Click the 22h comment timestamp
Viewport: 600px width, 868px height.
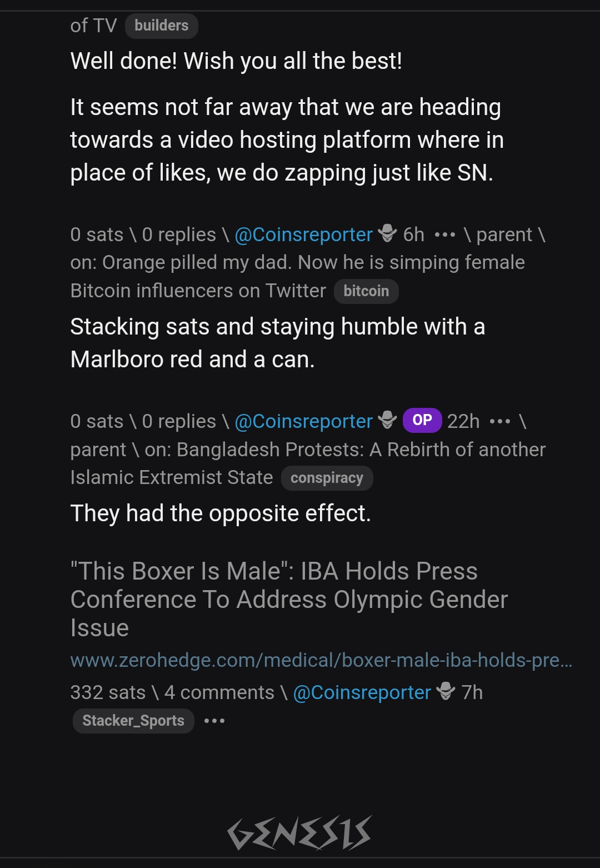click(x=463, y=422)
